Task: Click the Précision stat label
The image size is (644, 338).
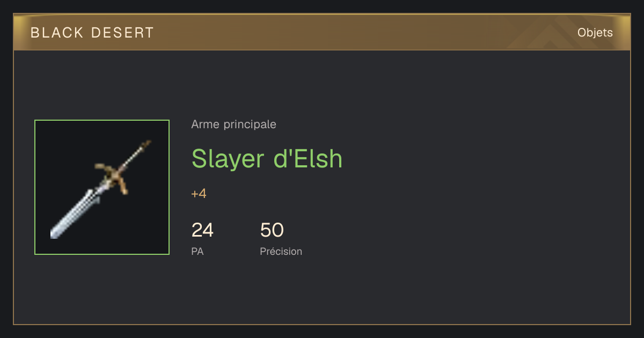Action: tap(281, 251)
